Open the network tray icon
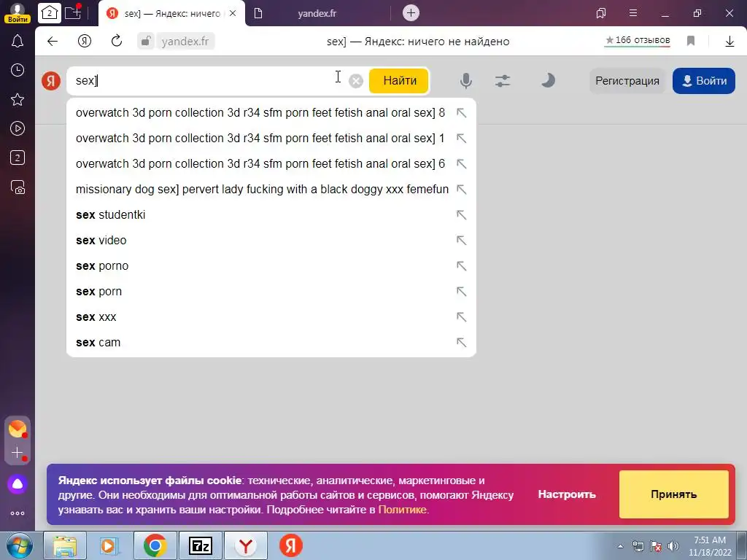The image size is (747, 560). coord(638,546)
